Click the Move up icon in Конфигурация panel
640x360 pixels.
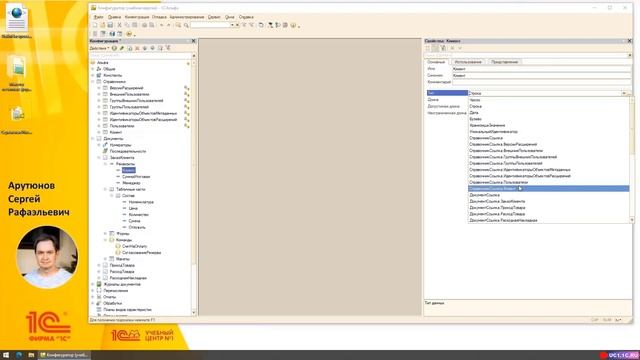click(145, 48)
